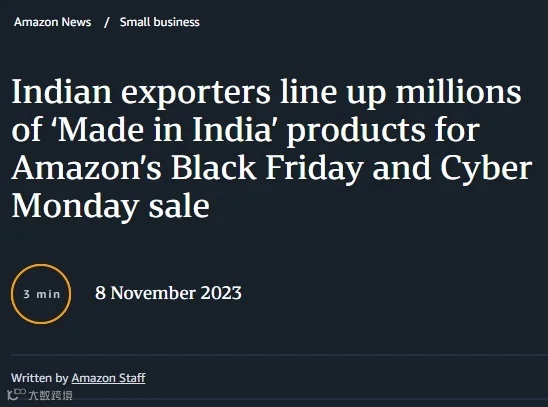Click the word "Cyber" in the headline
This screenshot has width=548, height=407.
click(486, 168)
